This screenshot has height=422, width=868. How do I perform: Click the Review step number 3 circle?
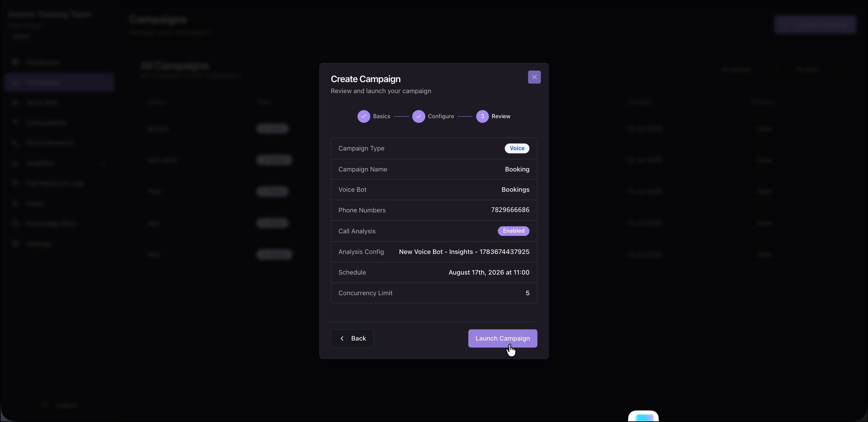[482, 116]
